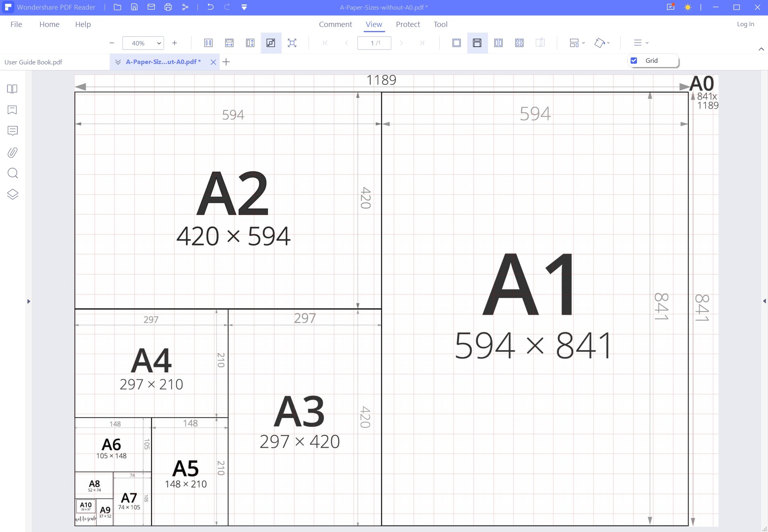Expand the left side panel arrow
This screenshot has width=768, height=532.
pos(29,301)
